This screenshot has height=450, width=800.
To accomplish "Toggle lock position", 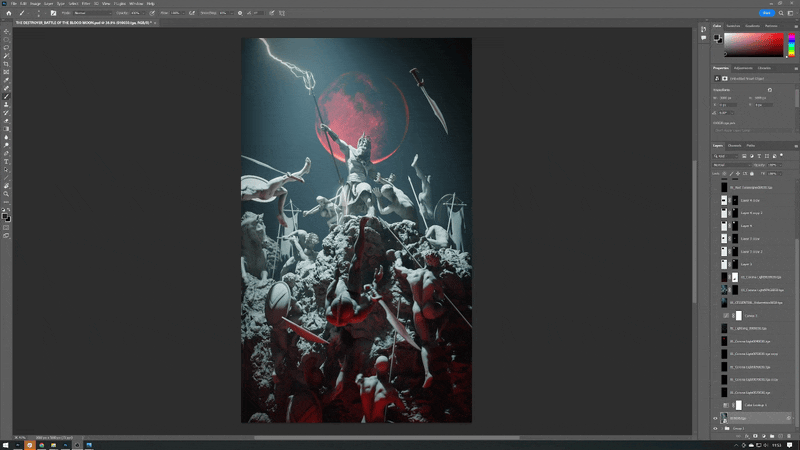I will [738, 173].
